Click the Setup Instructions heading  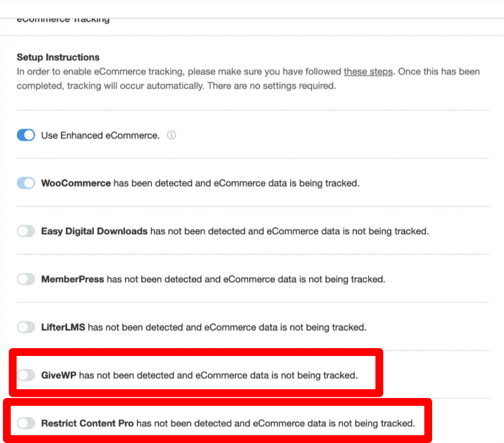58,57
